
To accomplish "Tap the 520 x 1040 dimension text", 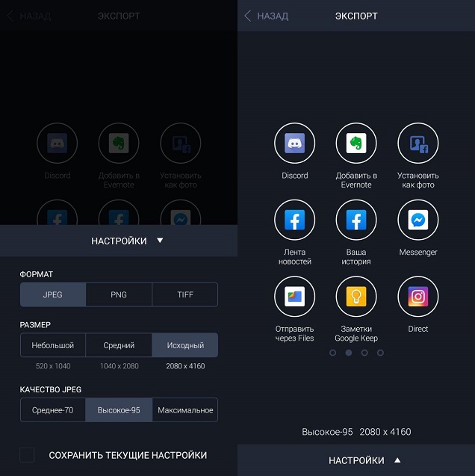I will tap(53, 366).
